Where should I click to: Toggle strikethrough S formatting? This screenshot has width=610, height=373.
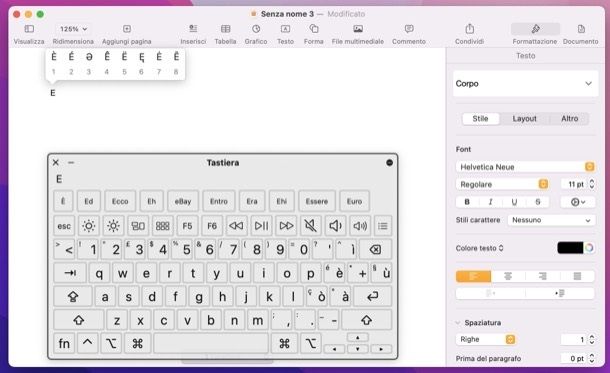click(538, 202)
